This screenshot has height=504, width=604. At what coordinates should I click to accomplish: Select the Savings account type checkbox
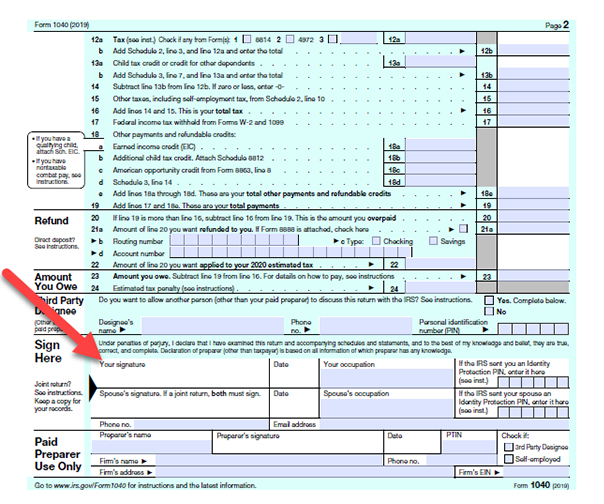(x=433, y=241)
